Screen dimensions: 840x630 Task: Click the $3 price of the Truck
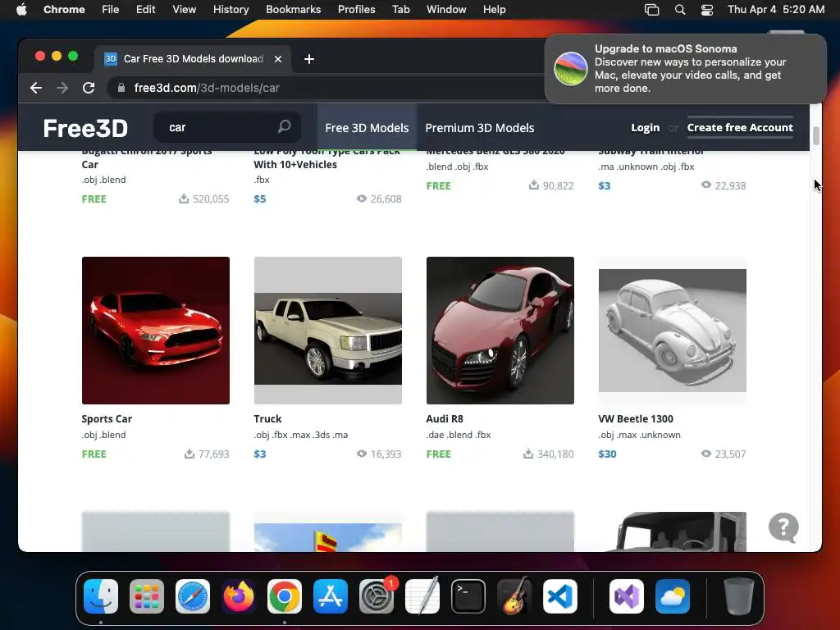coord(260,454)
